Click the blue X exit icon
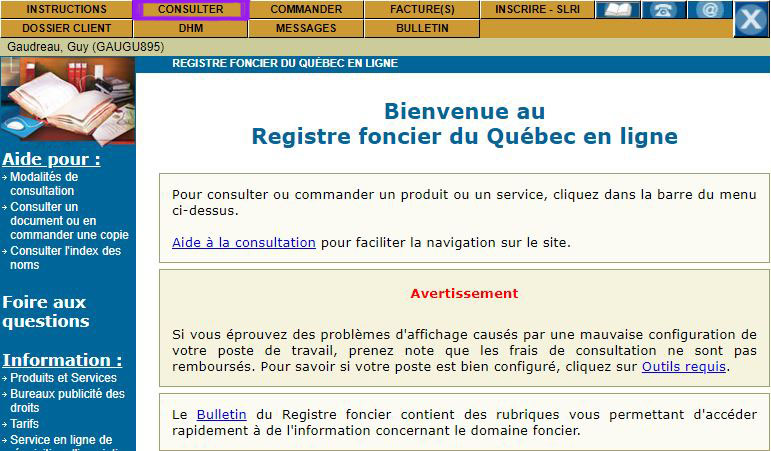The width and height of the screenshot is (771, 451). [x=751, y=19]
